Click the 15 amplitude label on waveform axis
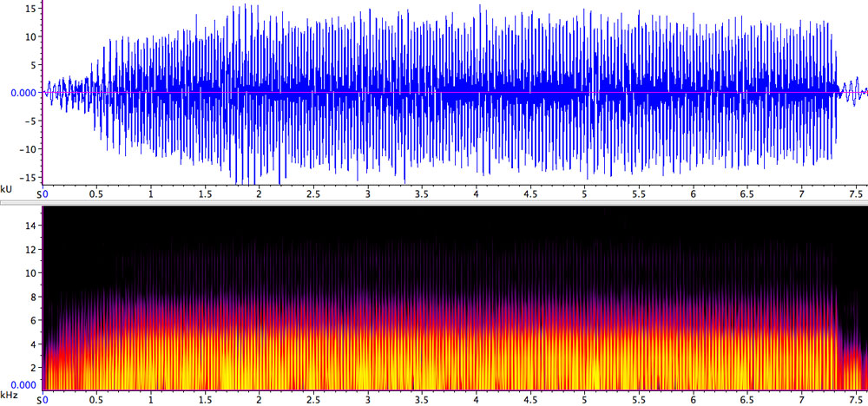 tap(30, 9)
